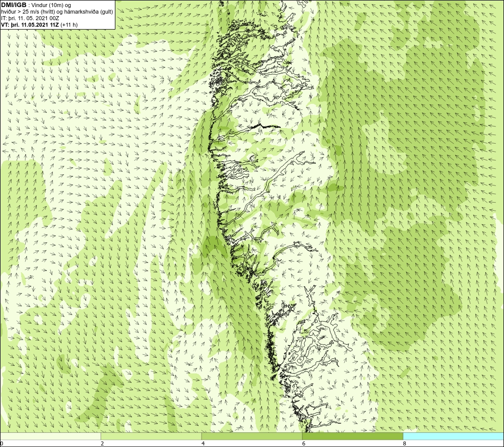Screen dimensions: 504x447
Task: Click the DMI/IGB title text
Action: coord(14,5)
